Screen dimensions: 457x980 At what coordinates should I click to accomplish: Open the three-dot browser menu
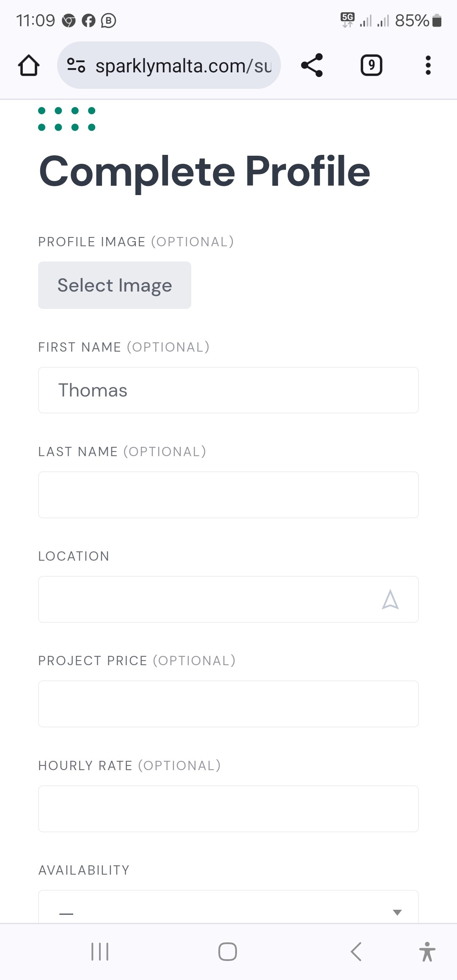point(428,66)
